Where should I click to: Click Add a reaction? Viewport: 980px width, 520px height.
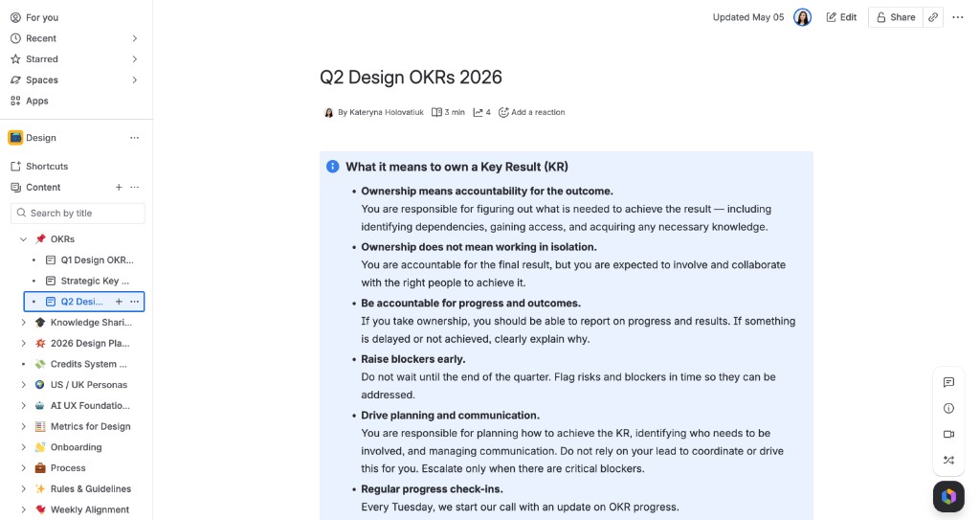coord(532,113)
